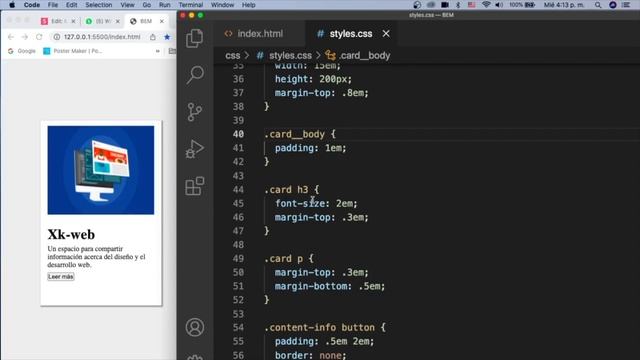Click line number 40 in gutter
The width and height of the screenshot is (640, 360).
click(x=238, y=134)
